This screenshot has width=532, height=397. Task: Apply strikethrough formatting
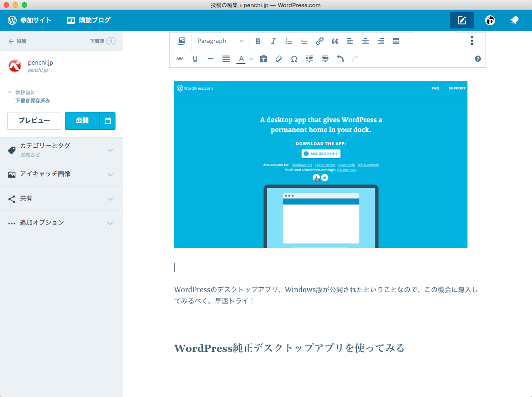[180, 59]
